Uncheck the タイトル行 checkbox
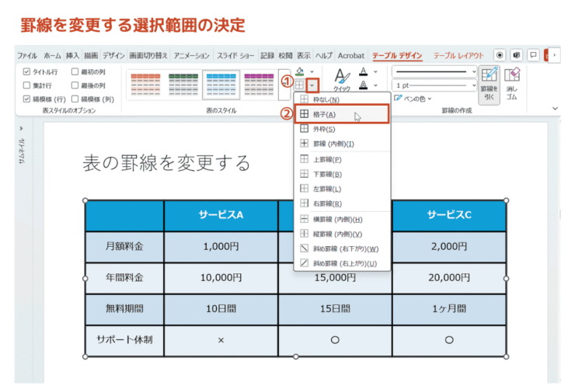The height and width of the screenshot is (392, 575). pos(26,72)
